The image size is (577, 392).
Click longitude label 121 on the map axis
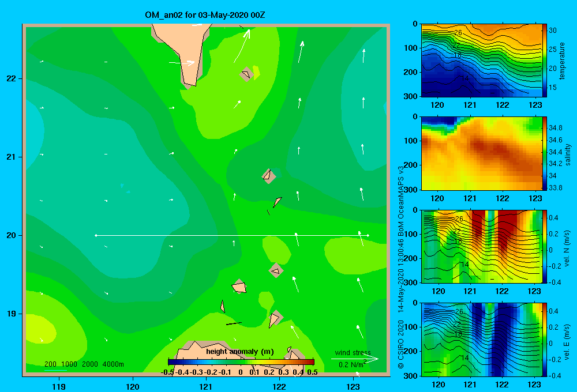[x=206, y=386]
